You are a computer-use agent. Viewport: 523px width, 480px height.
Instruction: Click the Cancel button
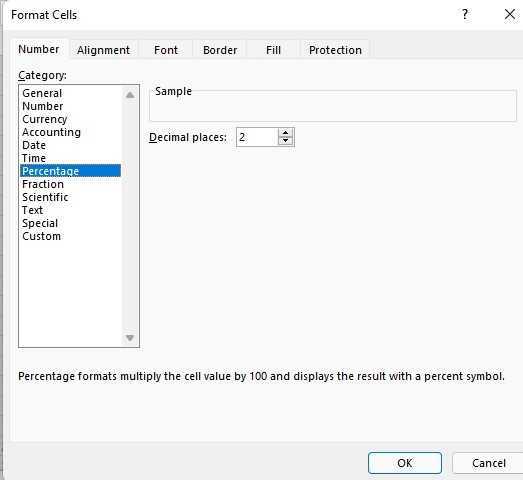(488, 463)
